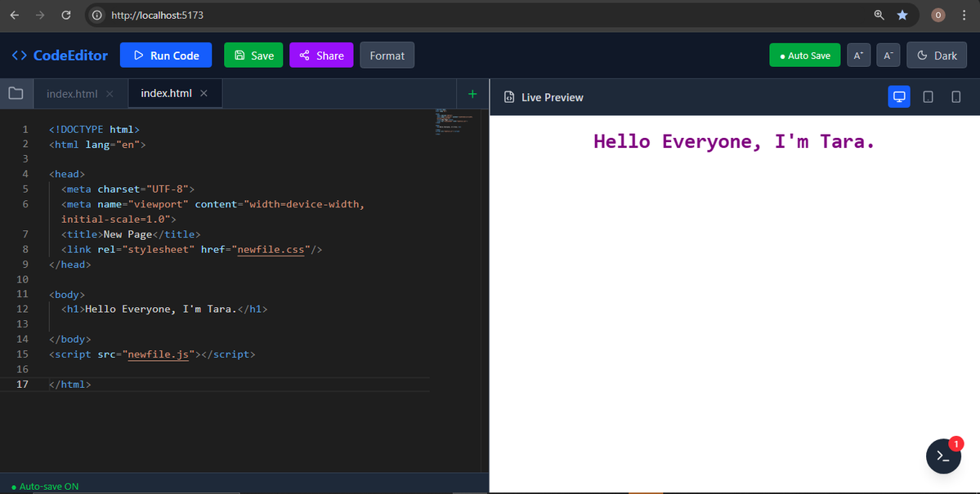This screenshot has width=980, height=494.
Task: Switch theme with the Dark button
Action: click(x=936, y=55)
